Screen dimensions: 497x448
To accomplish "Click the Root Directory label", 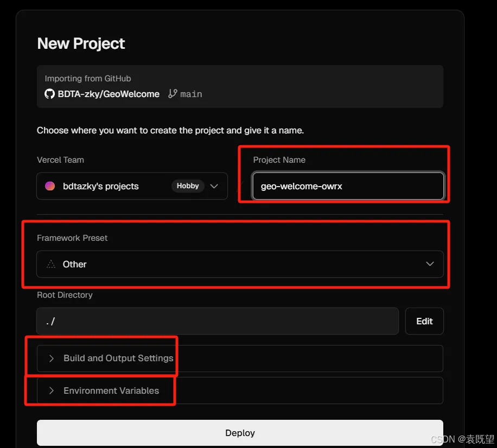I will 65,295.
